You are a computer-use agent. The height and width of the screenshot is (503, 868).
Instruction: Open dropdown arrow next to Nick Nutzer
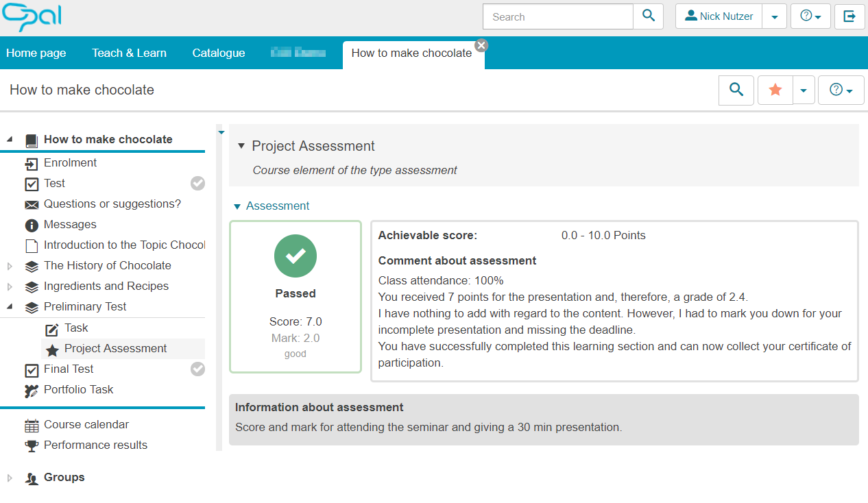(x=774, y=16)
